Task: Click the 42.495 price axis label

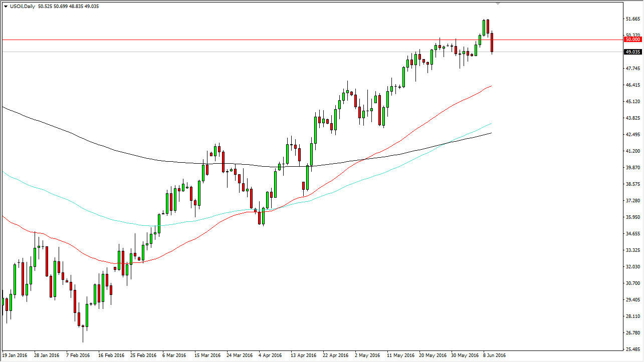Action: pos(633,135)
